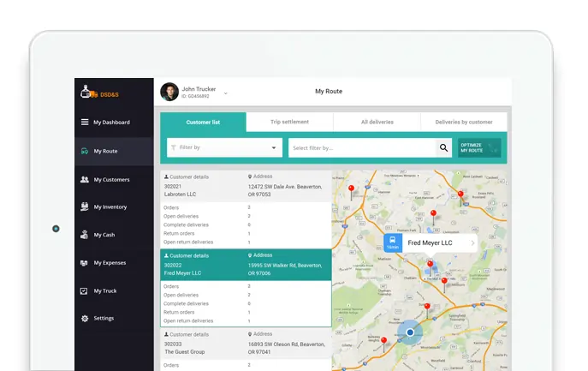Click the Select filter by input field
The image size is (588, 371).
[x=362, y=147]
